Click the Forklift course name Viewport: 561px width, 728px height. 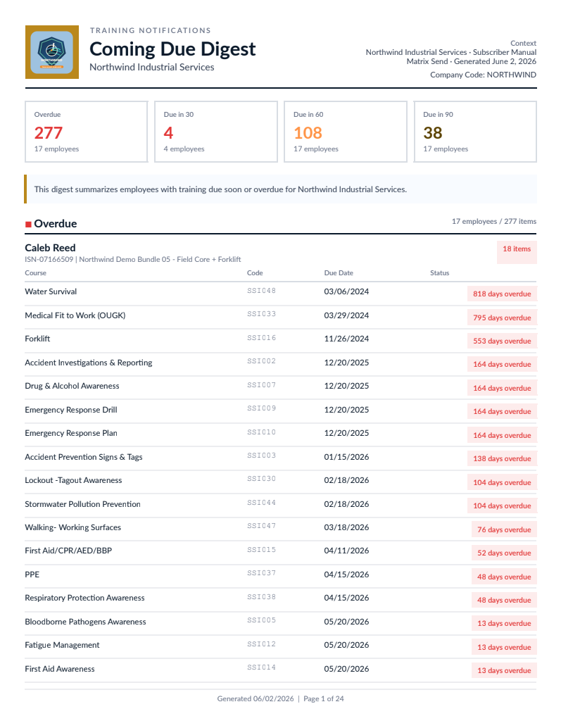point(37,339)
